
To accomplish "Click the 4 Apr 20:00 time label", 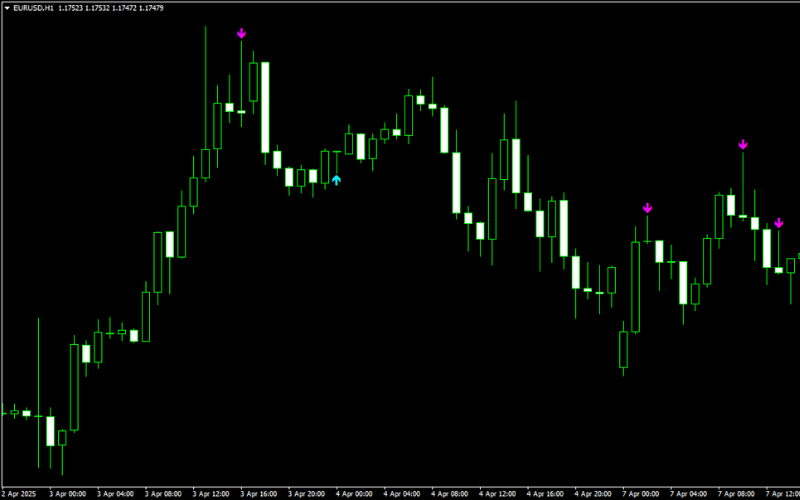I will (x=594, y=494).
